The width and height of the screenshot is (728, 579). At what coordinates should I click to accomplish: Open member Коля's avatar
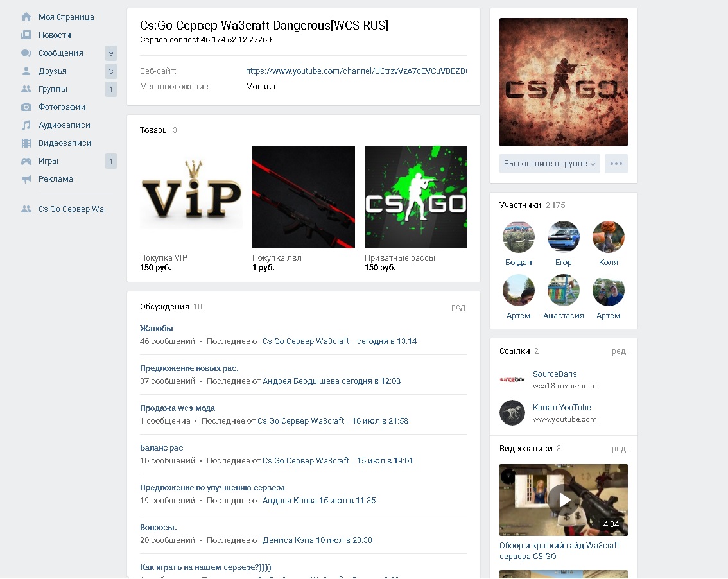point(609,237)
